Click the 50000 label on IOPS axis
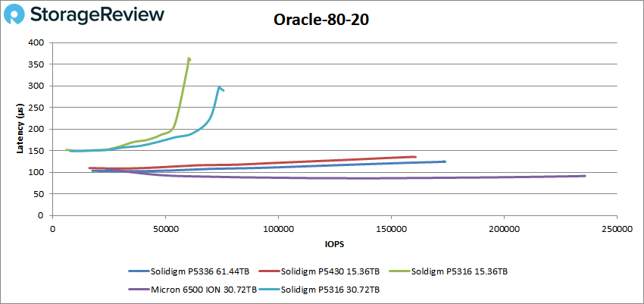Viewport: 644px width, 304px height. pyautogui.click(x=165, y=229)
